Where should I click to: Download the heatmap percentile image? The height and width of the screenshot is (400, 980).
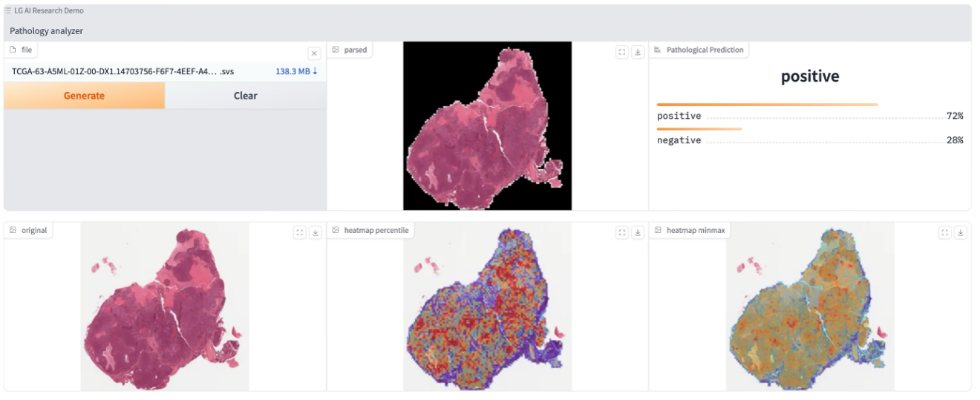click(x=637, y=232)
